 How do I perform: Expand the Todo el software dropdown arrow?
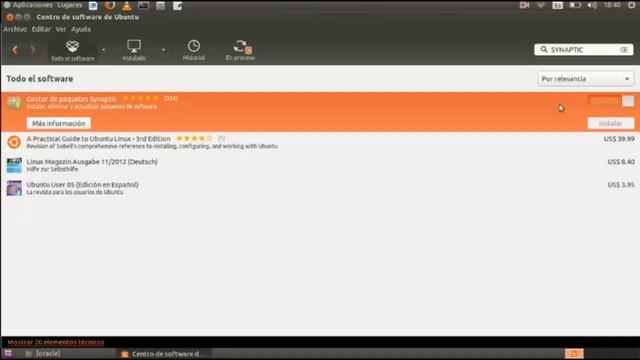point(103,50)
